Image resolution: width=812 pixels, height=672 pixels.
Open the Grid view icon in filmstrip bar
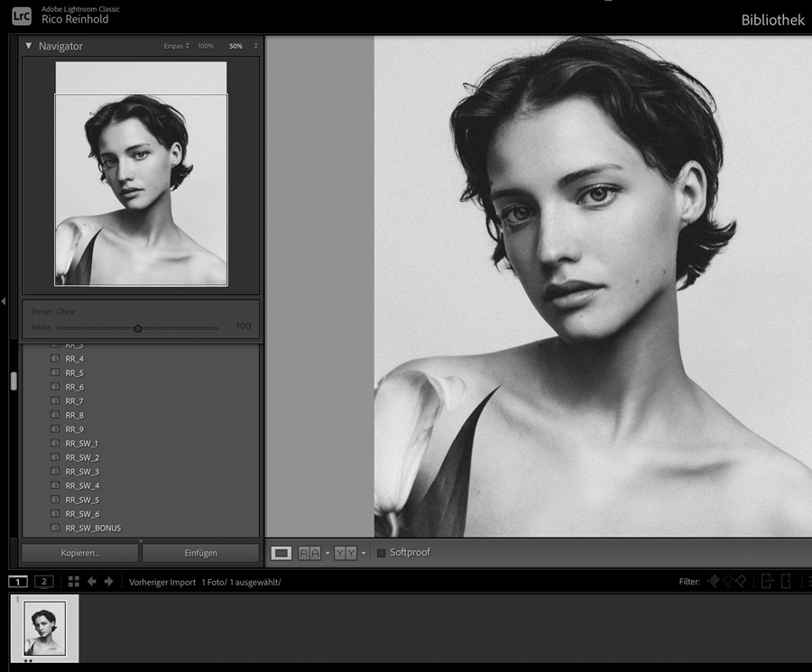[72, 582]
